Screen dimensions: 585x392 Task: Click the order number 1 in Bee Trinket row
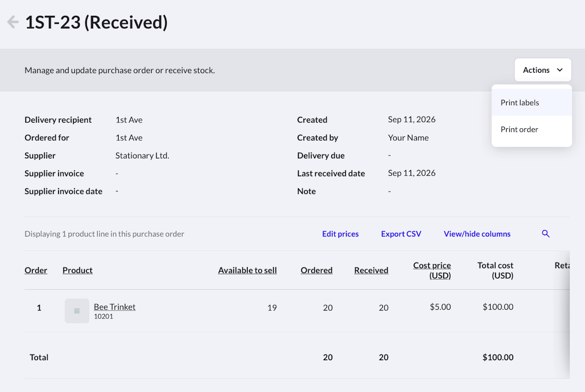coord(39,308)
